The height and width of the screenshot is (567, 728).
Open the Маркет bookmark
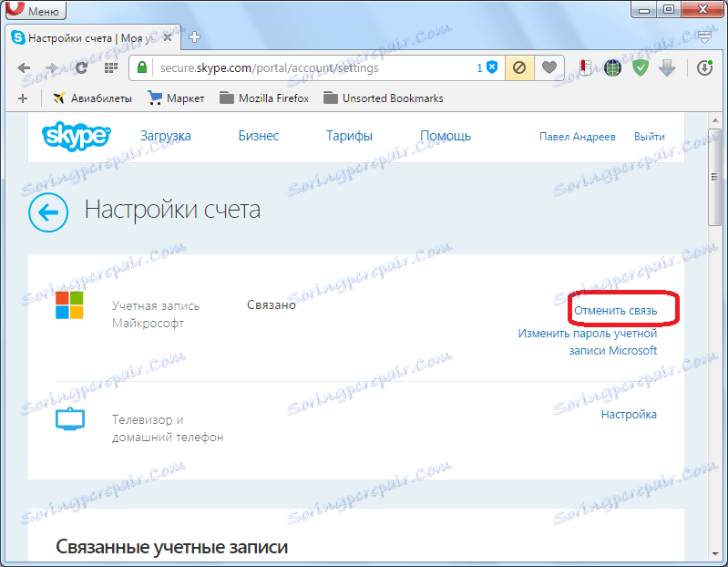pos(176,98)
